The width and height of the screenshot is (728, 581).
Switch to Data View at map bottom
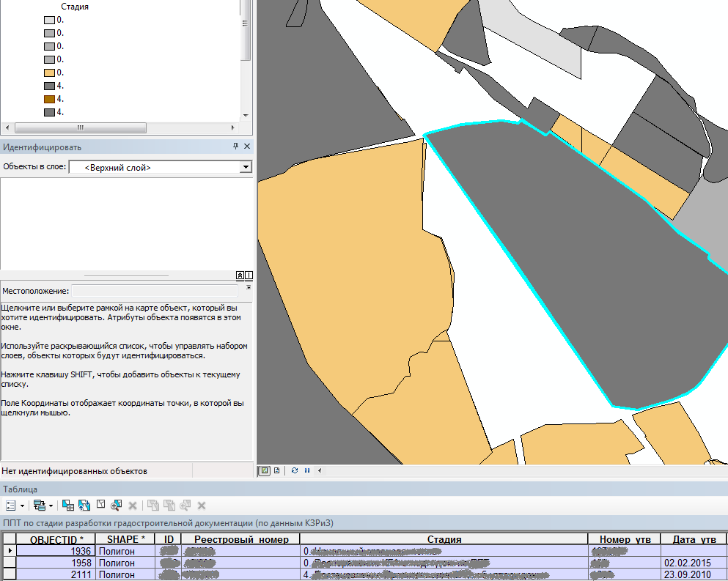click(265, 470)
